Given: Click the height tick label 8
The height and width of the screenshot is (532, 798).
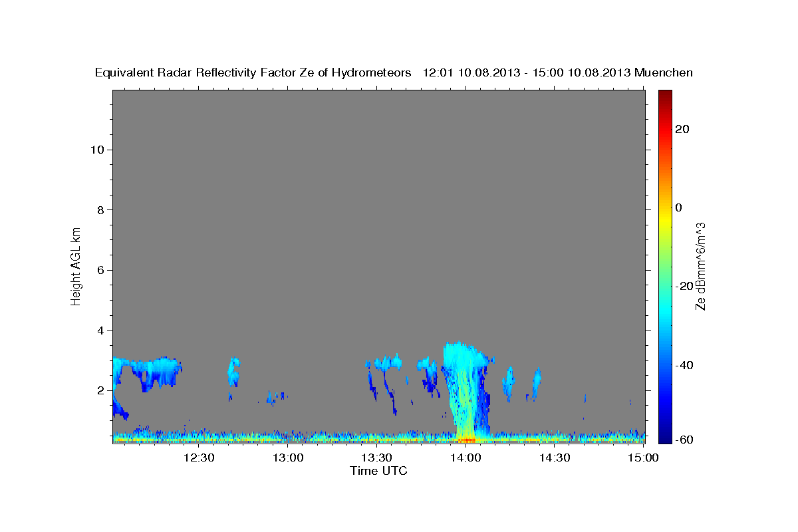Looking at the screenshot, I should pyautogui.click(x=100, y=210).
